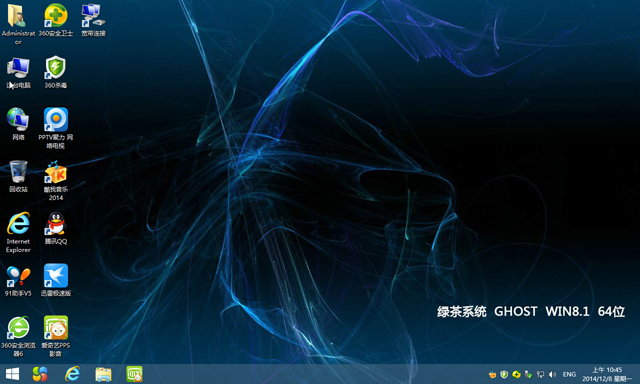Open the network status tray icon
Screen dimensions: 640x384
coord(540,374)
